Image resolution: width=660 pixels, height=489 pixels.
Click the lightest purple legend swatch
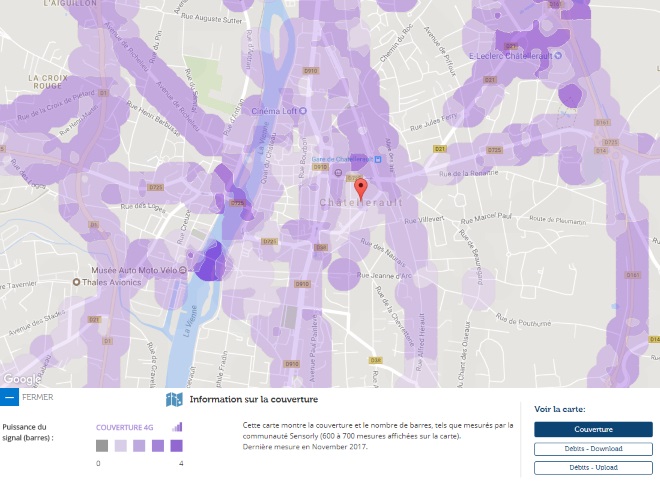click(x=121, y=446)
